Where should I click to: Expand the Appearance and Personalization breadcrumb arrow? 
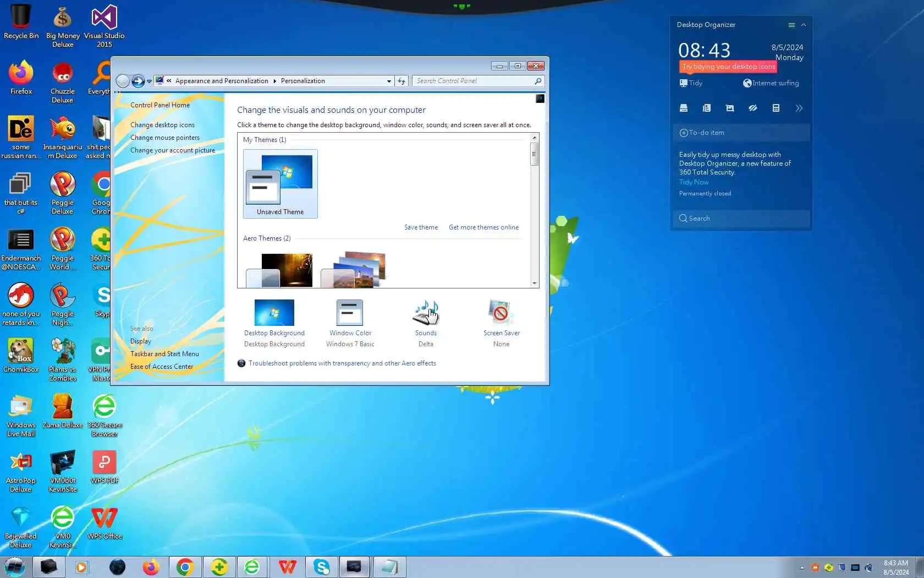[x=274, y=81]
